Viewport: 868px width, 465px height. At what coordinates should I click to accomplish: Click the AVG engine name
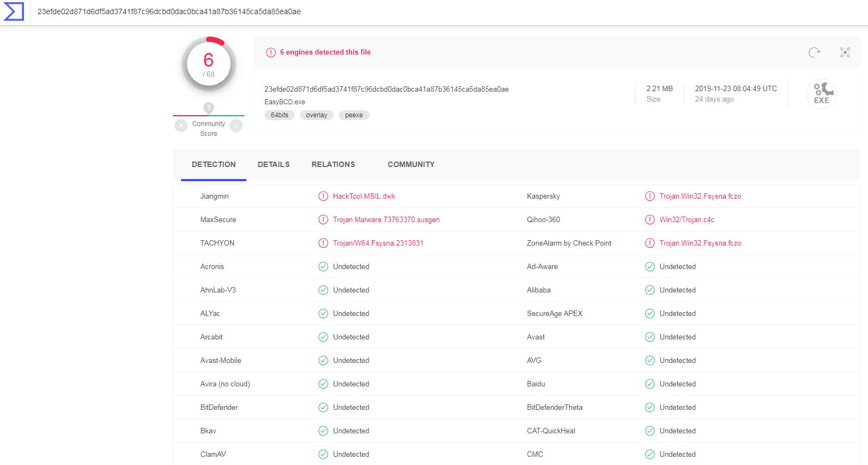click(x=534, y=360)
